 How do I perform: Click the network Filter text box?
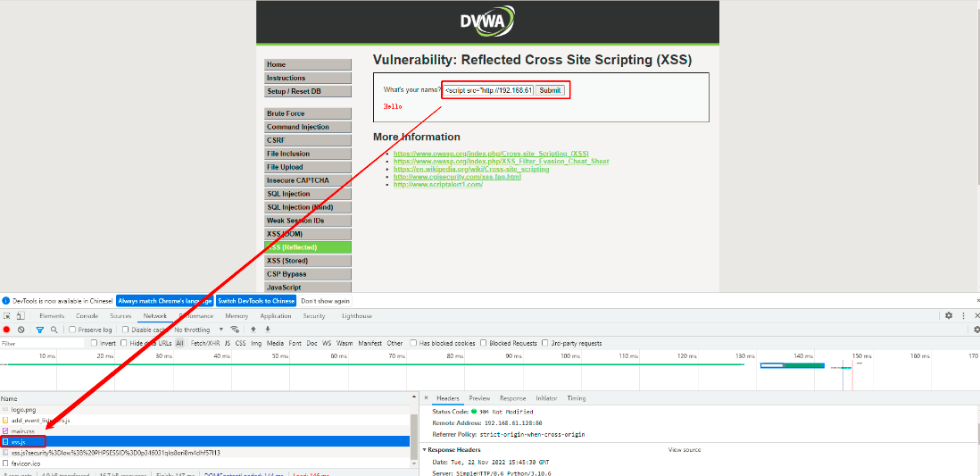[42, 344]
